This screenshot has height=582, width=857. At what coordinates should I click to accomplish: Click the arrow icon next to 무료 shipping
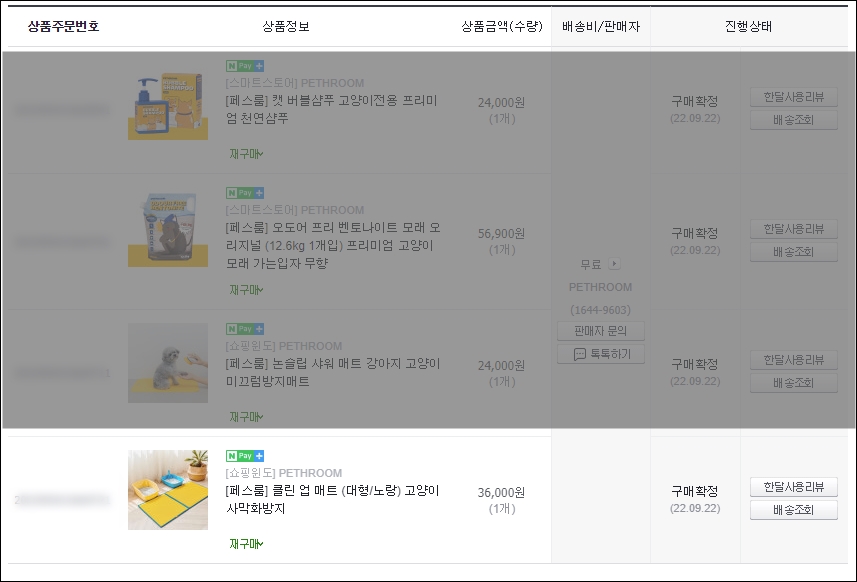[614, 264]
